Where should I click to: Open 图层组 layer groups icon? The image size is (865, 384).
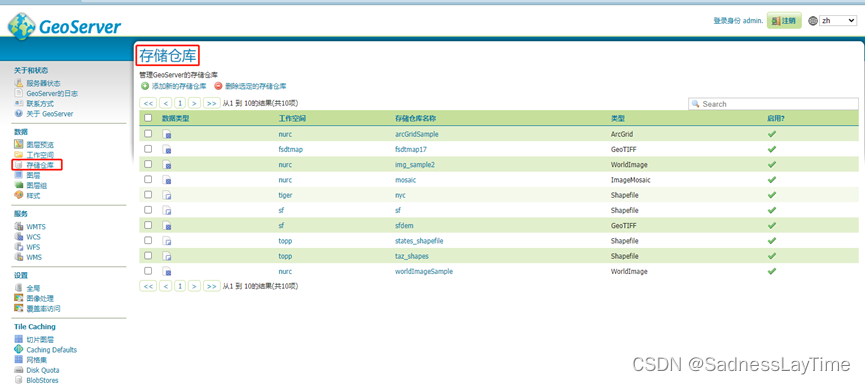coord(18,185)
